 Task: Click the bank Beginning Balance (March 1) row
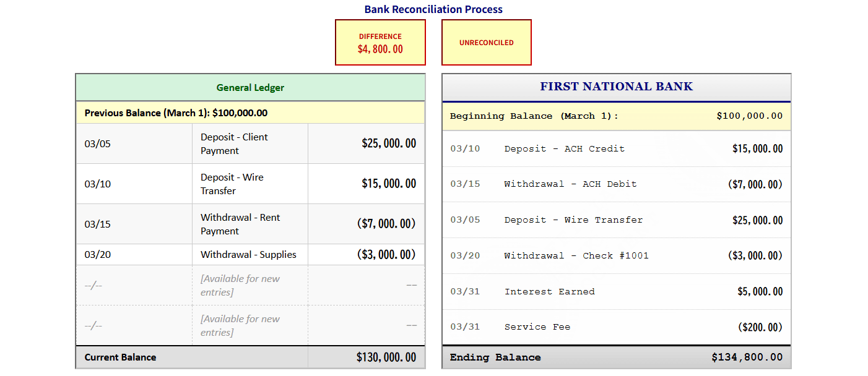pyautogui.click(x=616, y=116)
